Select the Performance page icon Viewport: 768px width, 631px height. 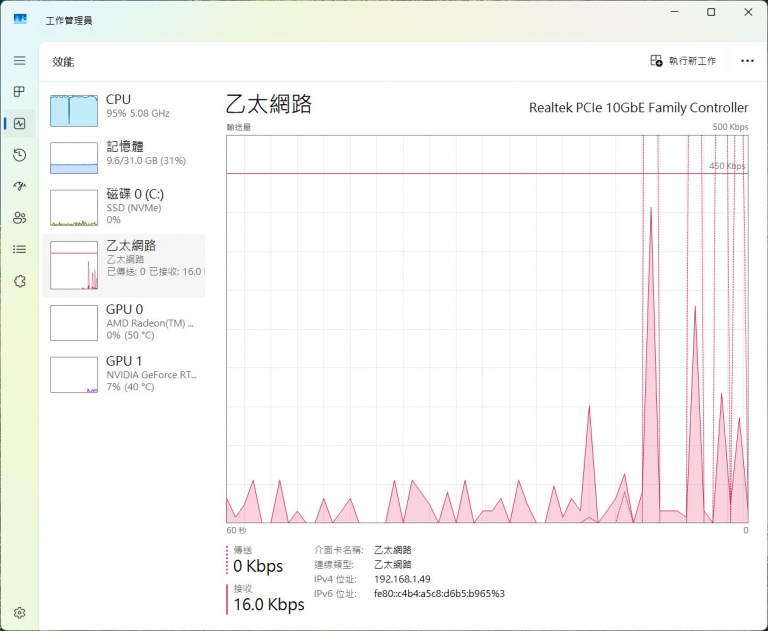coord(19,123)
